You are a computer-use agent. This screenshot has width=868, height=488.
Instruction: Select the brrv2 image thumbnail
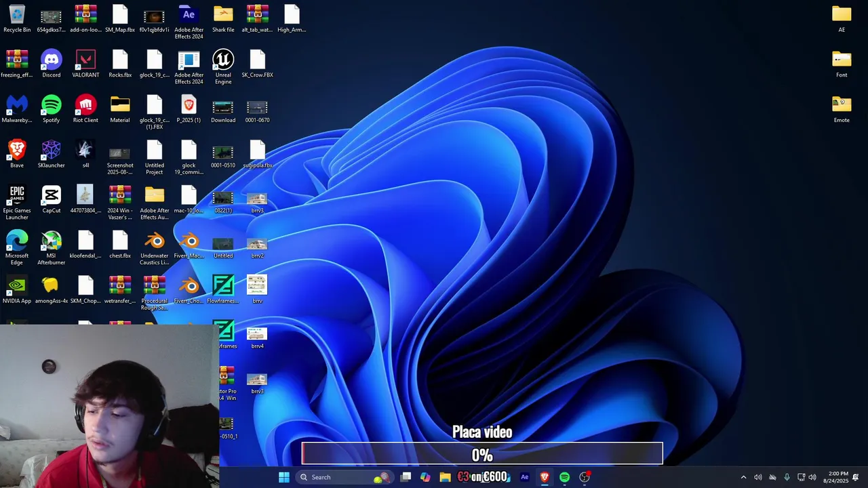tap(257, 245)
